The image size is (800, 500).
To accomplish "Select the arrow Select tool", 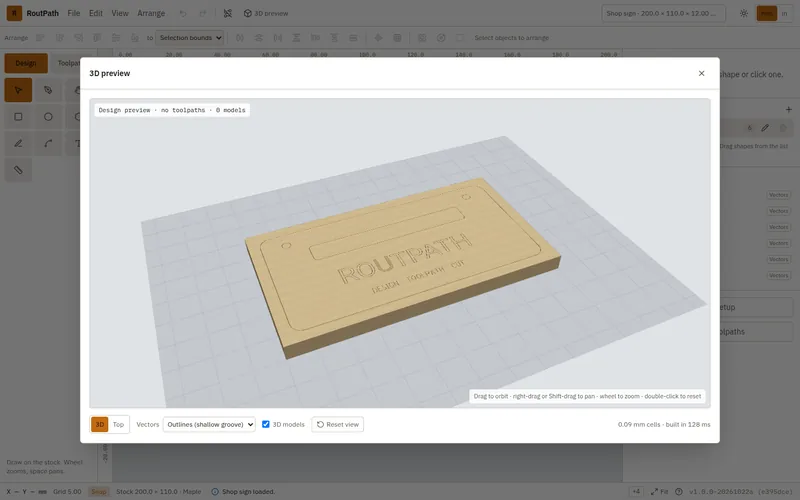I will pos(18,90).
